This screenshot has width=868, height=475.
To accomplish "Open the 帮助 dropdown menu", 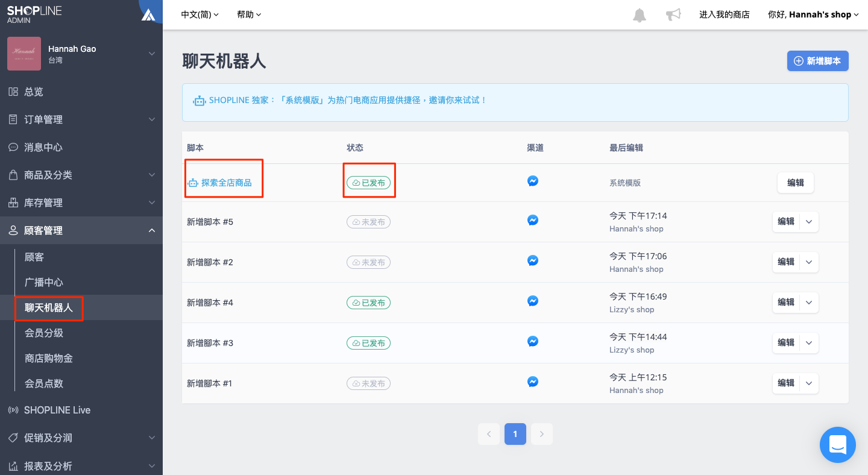I will tap(249, 14).
